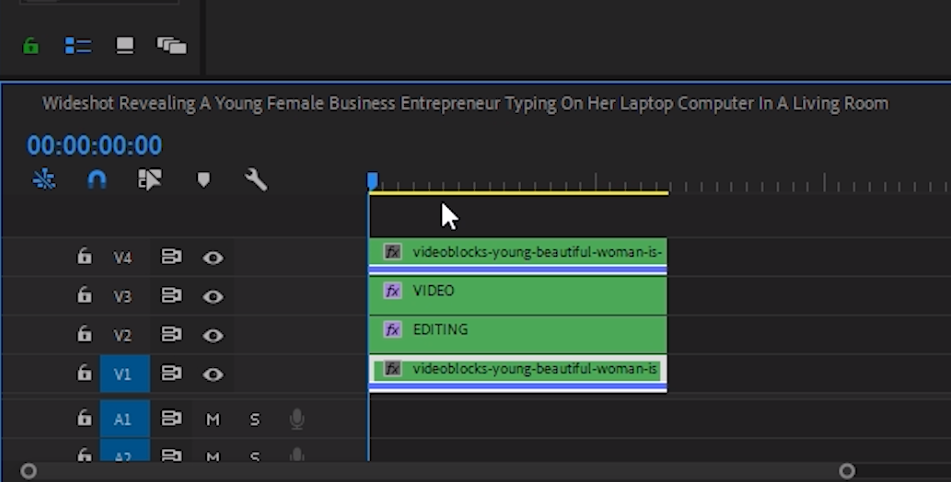The image size is (951, 482).
Task: Toggle lock on track V2
Action: [x=84, y=334]
